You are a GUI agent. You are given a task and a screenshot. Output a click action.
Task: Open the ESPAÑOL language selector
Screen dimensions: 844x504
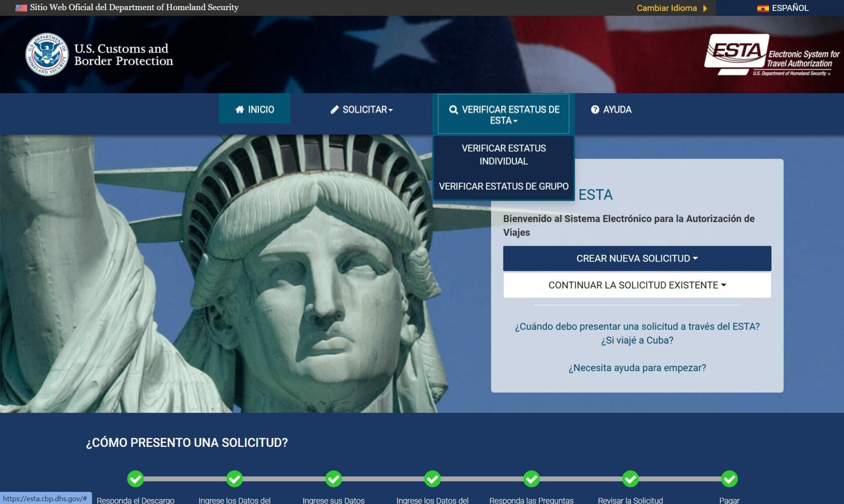pyautogui.click(x=782, y=8)
